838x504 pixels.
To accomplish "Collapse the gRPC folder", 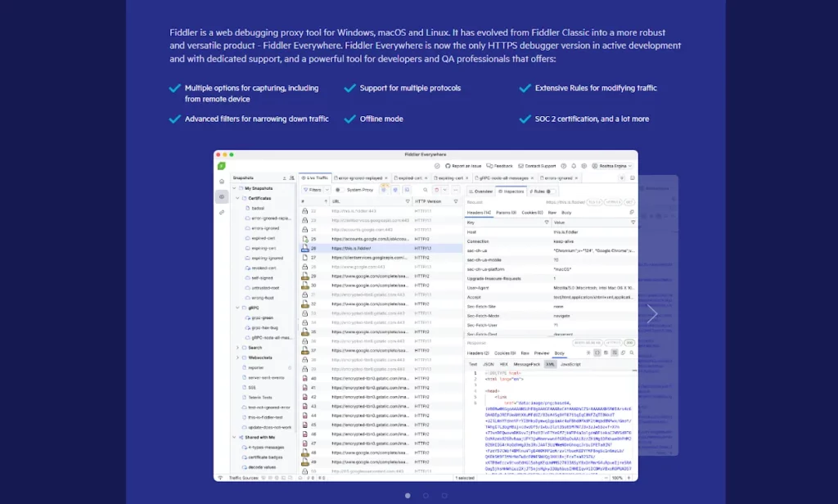I will tap(238, 308).
